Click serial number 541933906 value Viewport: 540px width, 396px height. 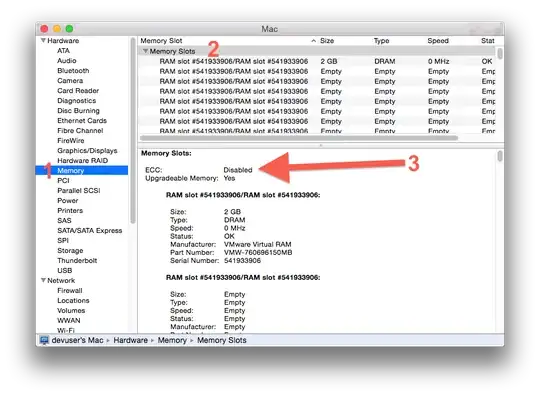[242, 261]
